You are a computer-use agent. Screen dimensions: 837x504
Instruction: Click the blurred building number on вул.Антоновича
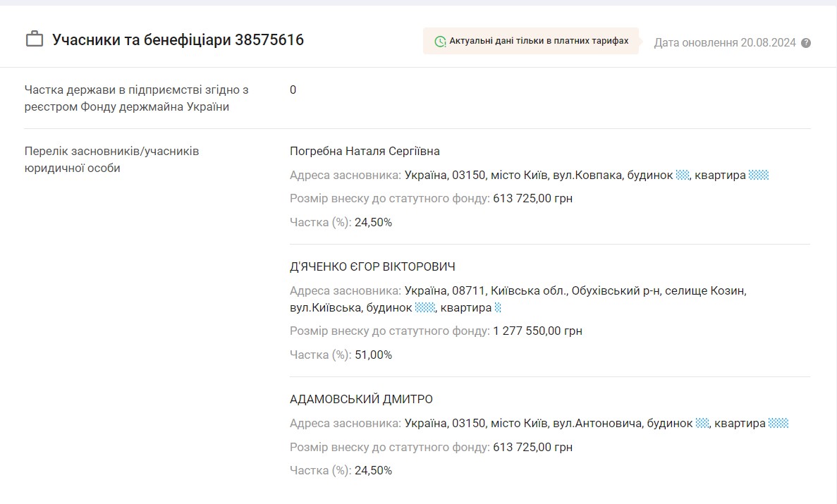click(702, 423)
